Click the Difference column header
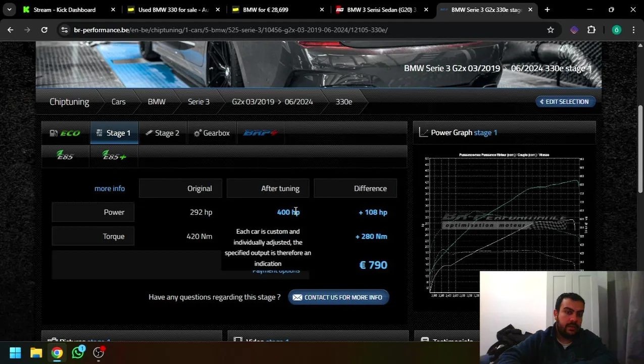 pos(355,189)
